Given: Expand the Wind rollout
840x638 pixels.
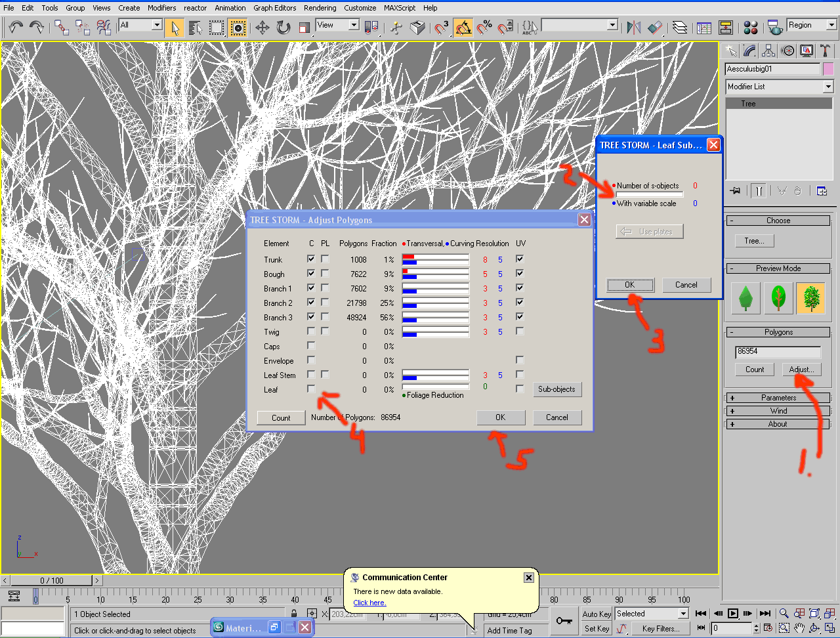Looking at the screenshot, I should coord(778,411).
